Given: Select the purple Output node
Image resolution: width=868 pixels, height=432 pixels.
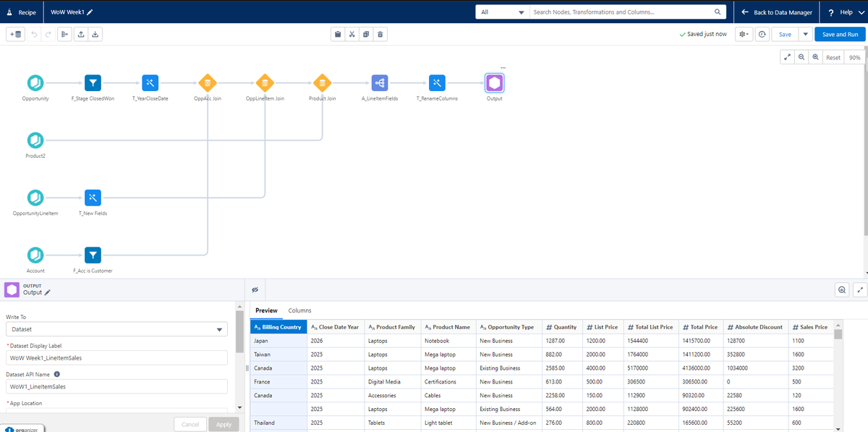Looking at the screenshot, I should pos(494,83).
